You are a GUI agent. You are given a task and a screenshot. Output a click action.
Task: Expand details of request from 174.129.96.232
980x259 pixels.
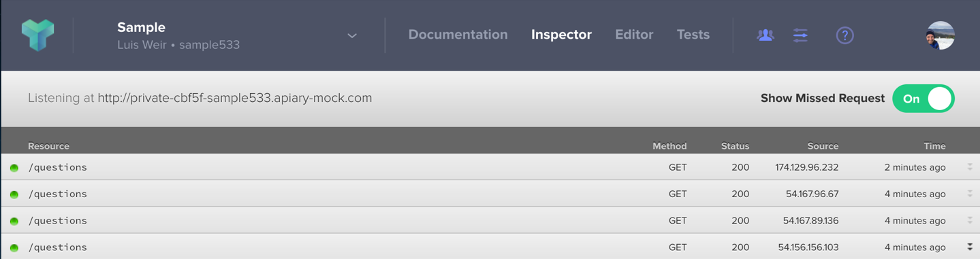pos(970,167)
